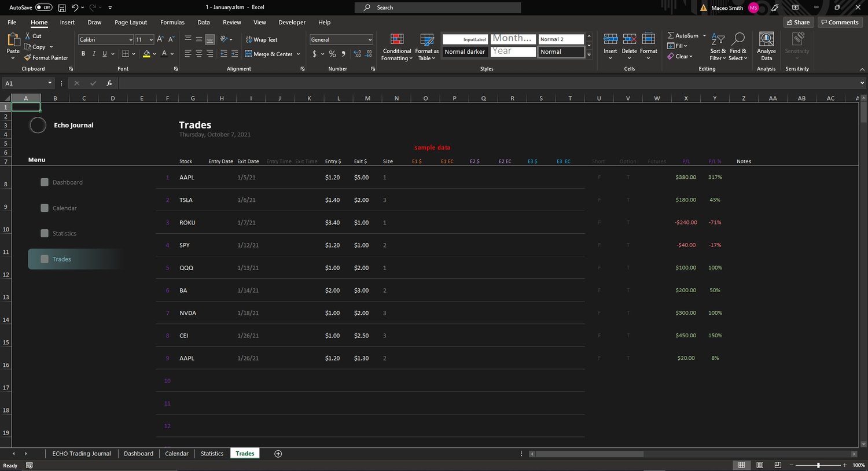Image resolution: width=868 pixels, height=471 pixels.
Task: Open the Developer ribbon tab
Action: point(292,23)
